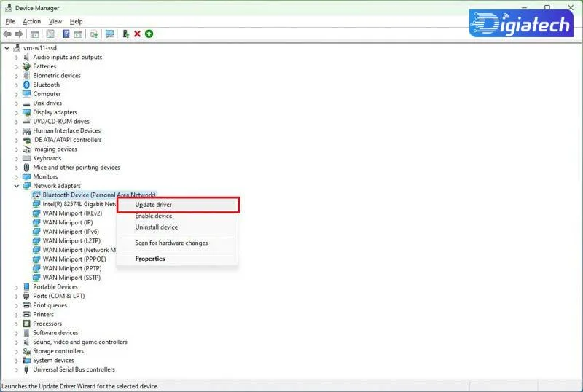Click the green arrow Update device driver icon
The image size is (583, 392).
(x=149, y=34)
